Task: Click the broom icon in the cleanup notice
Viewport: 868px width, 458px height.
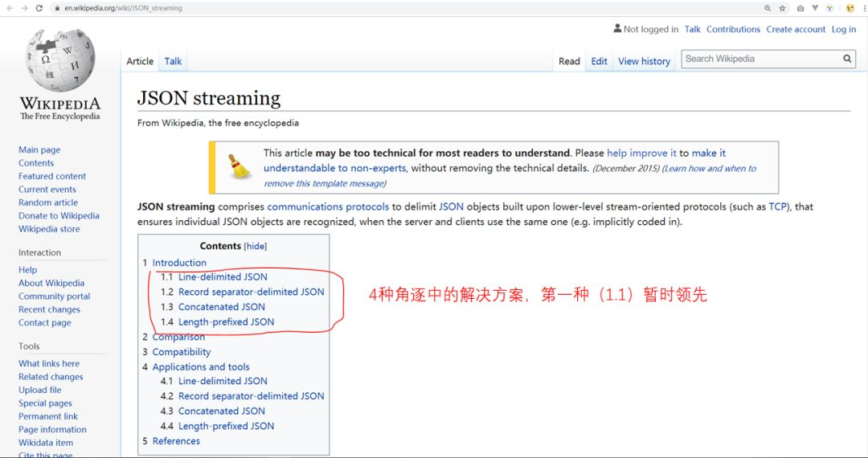Action: [x=240, y=166]
